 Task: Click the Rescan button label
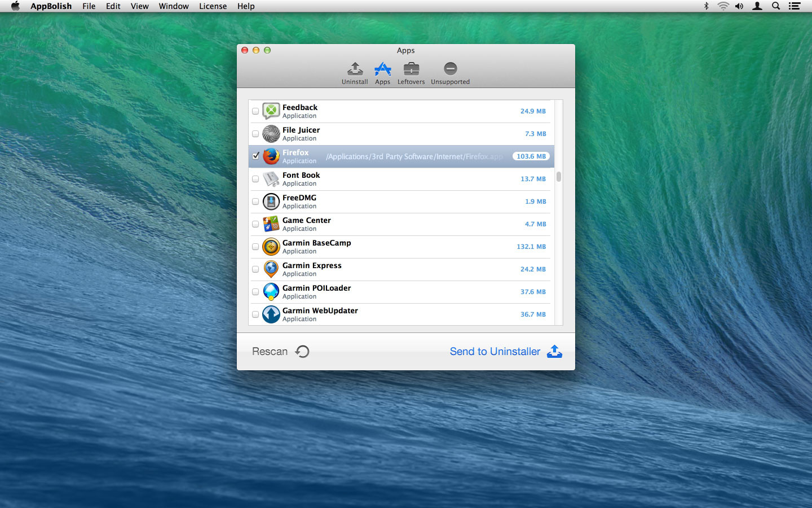pyautogui.click(x=270, y=352)
